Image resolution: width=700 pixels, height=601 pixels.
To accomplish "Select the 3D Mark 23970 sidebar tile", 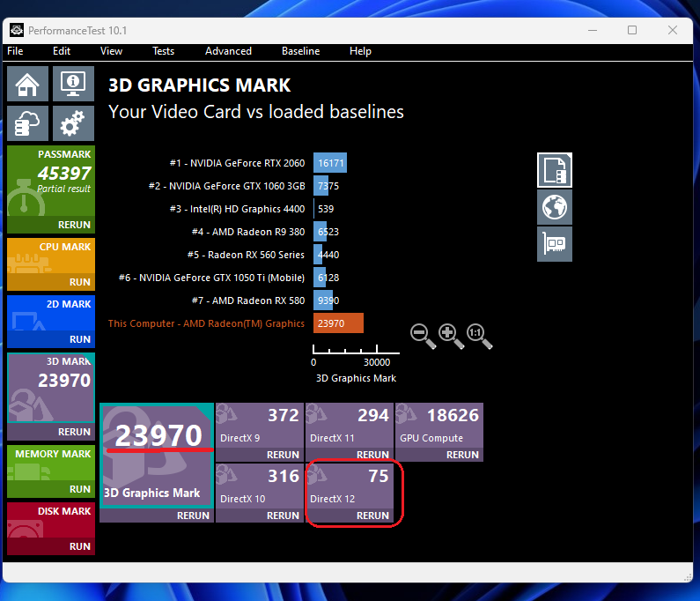I will [x=51, y=388].
